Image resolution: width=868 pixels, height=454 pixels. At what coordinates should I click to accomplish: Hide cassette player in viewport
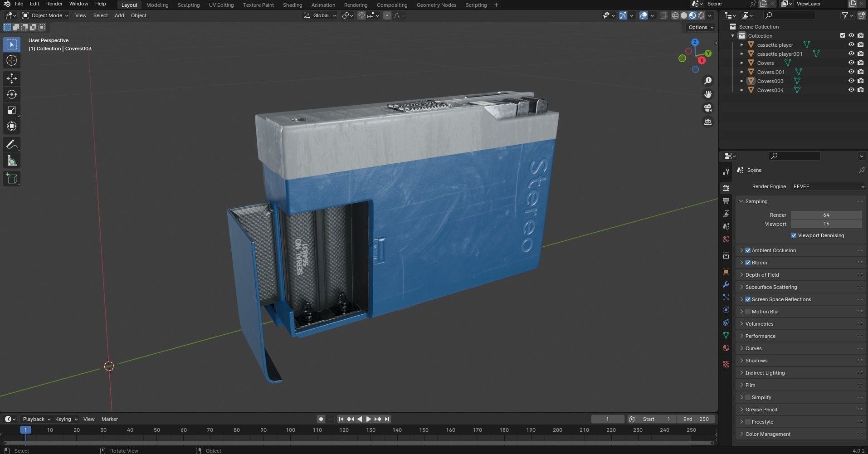coord(851,44)
